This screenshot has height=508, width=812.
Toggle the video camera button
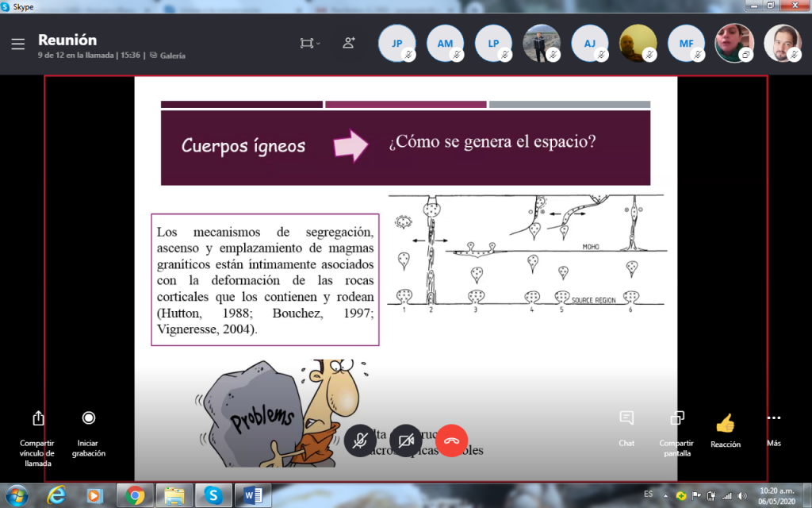coord(406,441)
